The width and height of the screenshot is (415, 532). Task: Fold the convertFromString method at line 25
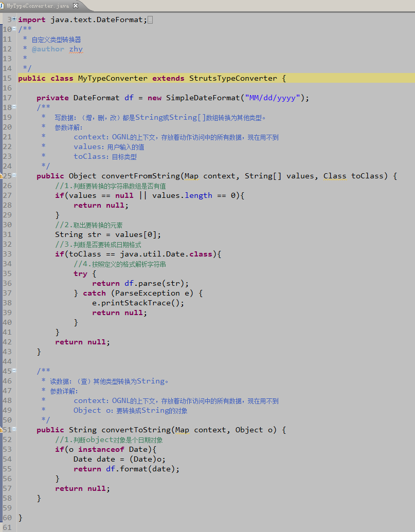point(14,175)
